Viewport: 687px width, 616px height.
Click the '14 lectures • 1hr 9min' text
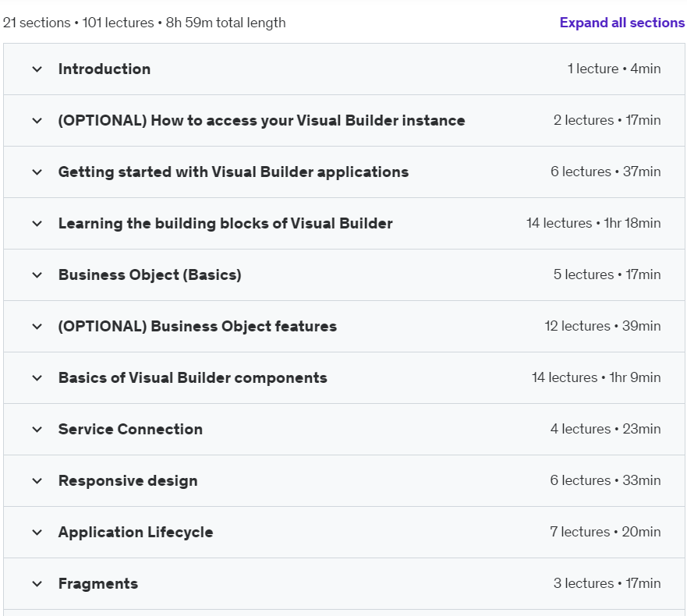point(596,377)
